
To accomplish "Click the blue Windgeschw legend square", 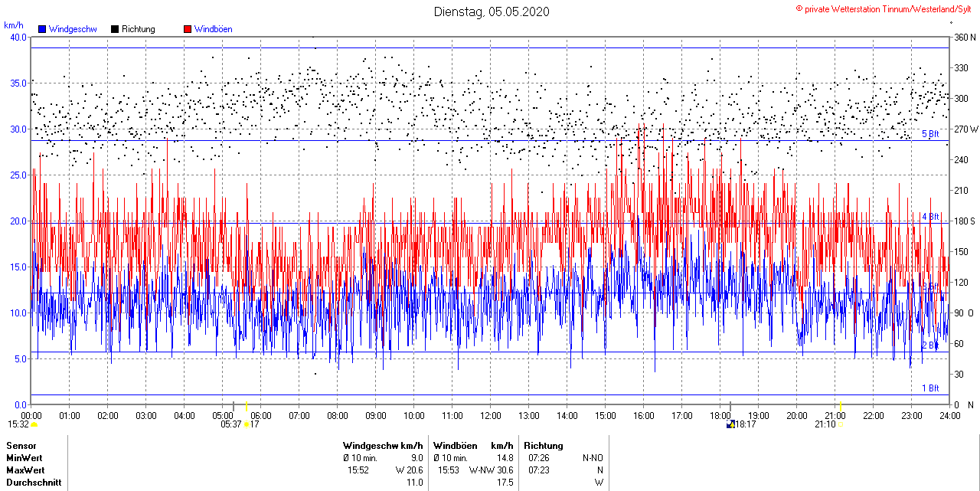I will 42,29.
